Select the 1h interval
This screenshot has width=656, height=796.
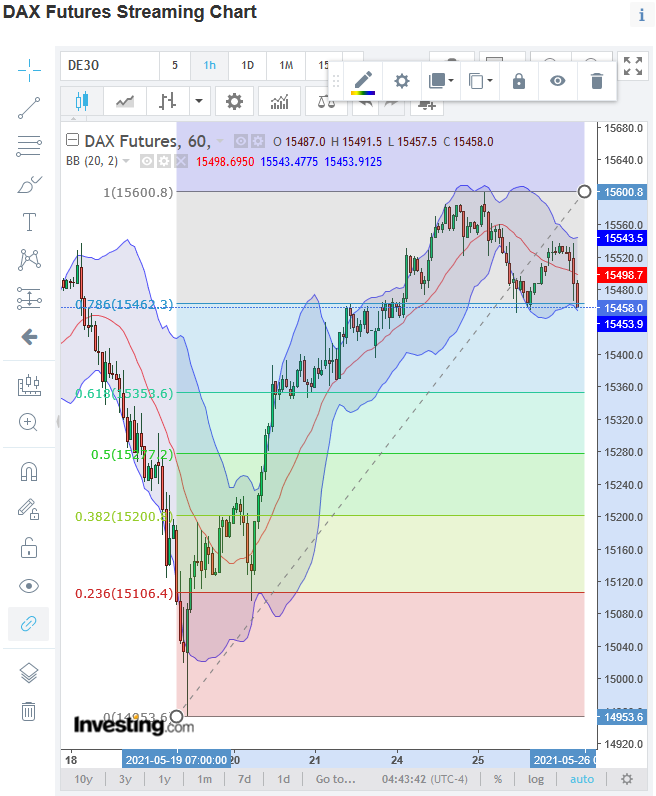pos(209,65)
